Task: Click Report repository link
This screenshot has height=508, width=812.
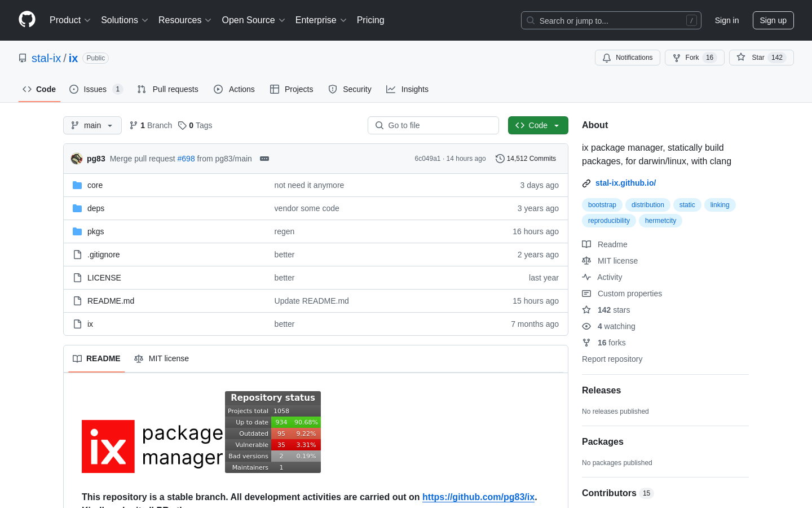Action: tap(612, 359)
